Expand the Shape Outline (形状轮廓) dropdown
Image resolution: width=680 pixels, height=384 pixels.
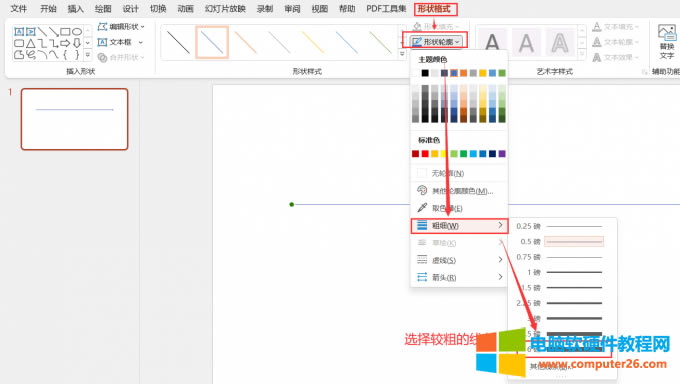435,42
